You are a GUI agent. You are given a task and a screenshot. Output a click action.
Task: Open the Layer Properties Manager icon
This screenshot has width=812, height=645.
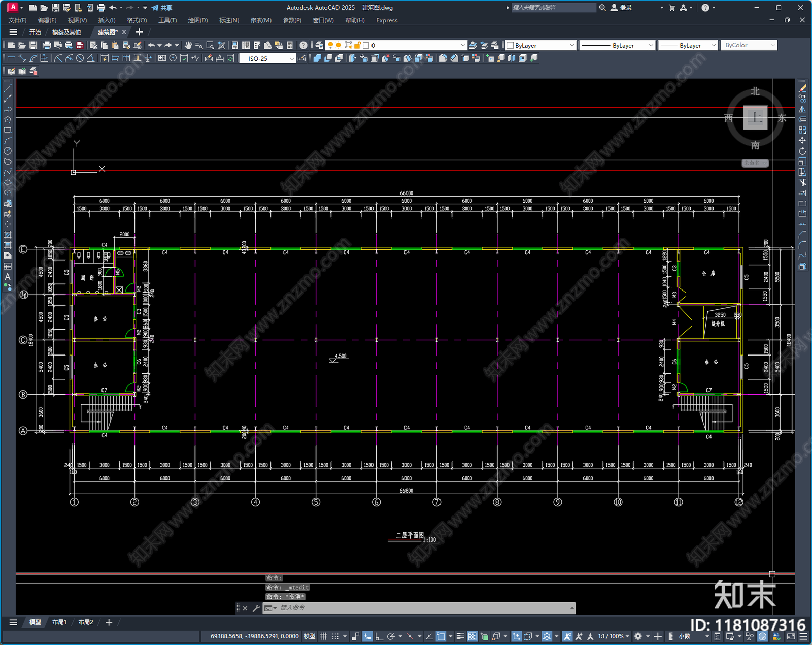319,45
